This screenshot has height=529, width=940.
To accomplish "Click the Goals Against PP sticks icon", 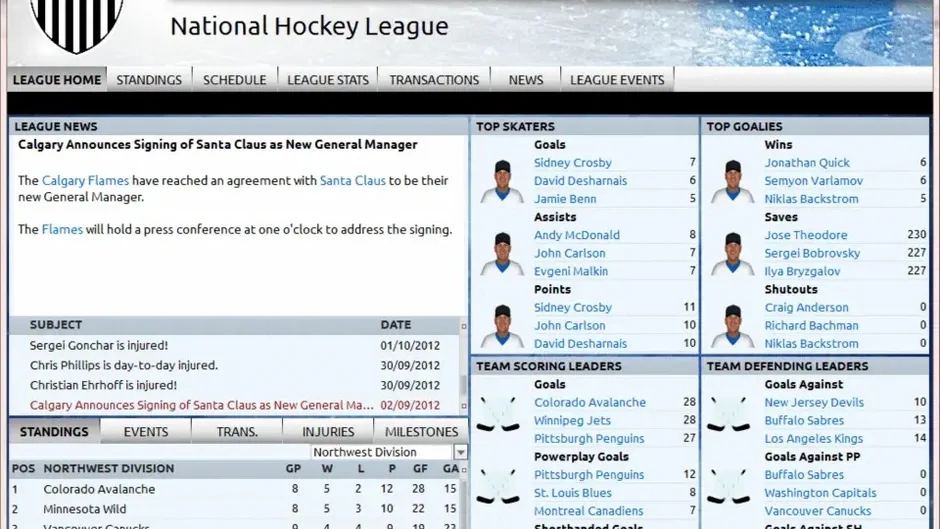I will [x=728, y=486].
